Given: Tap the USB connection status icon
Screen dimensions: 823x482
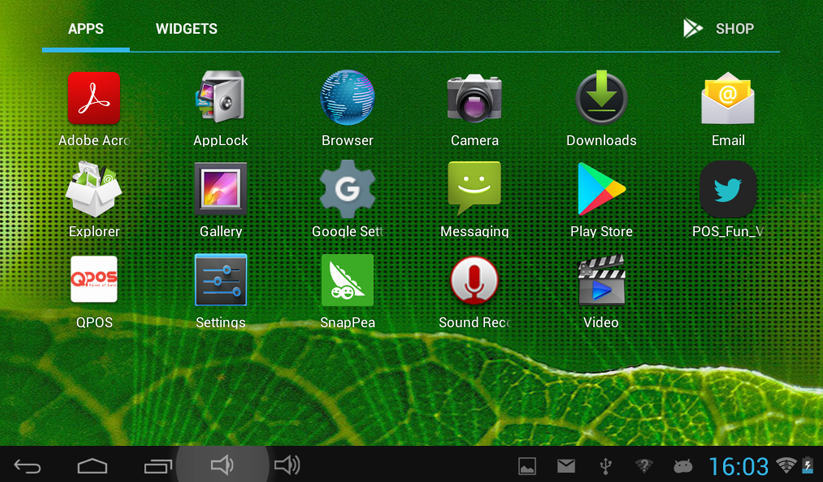Looking at the screenshot, I should [605, 466].
